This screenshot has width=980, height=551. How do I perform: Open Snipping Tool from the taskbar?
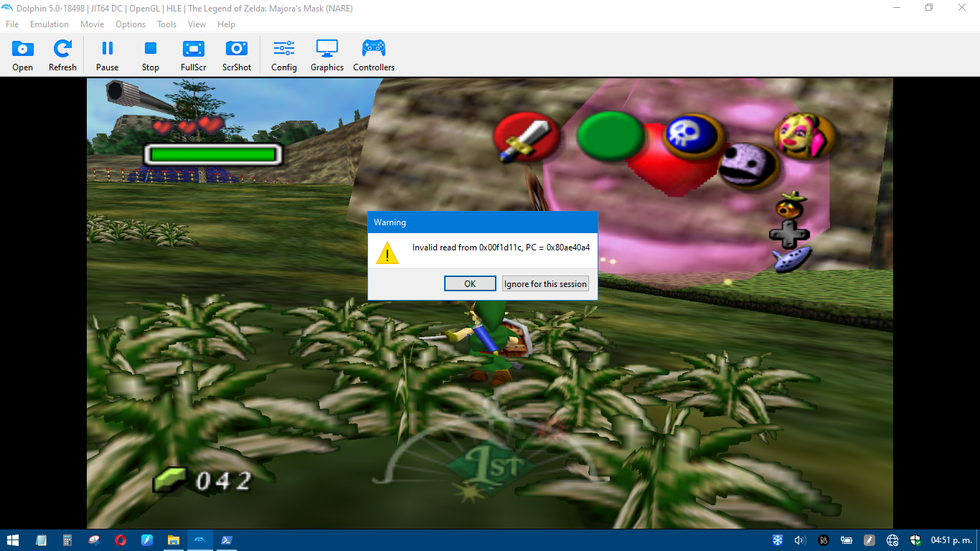(x=94, y=540)
